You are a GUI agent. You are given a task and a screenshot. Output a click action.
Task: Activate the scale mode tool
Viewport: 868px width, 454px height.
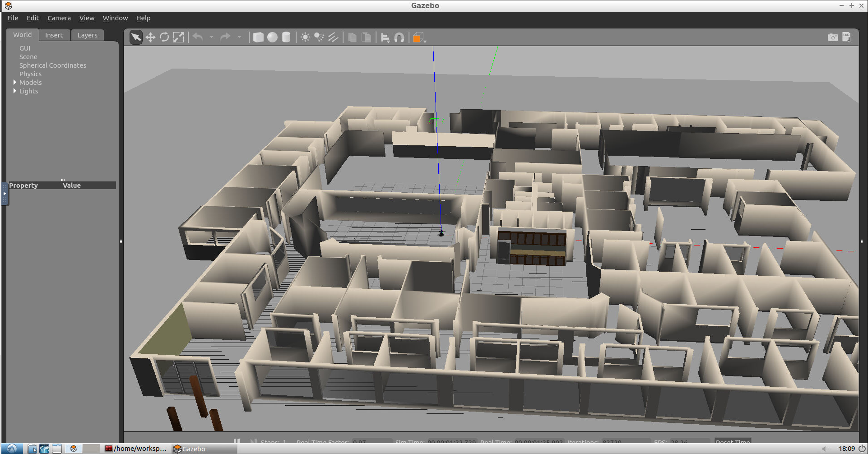pos(179,37)
